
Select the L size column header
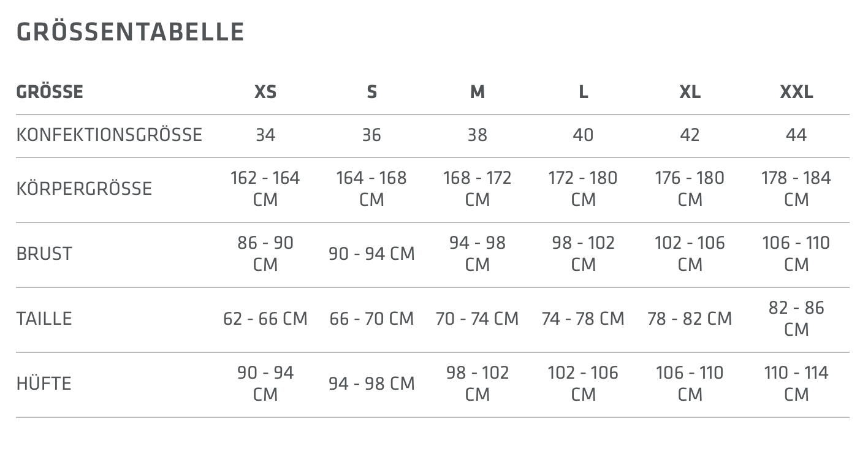point(584,92)
